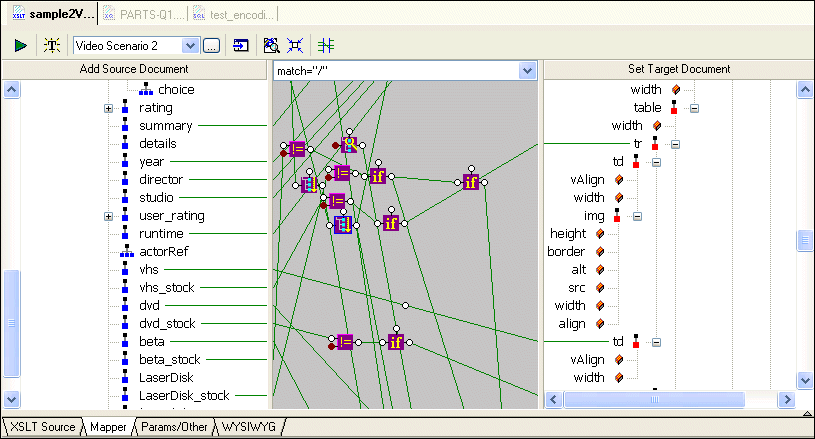
Task: Open the WYSIWYG view tab
Action: [250, 427]
